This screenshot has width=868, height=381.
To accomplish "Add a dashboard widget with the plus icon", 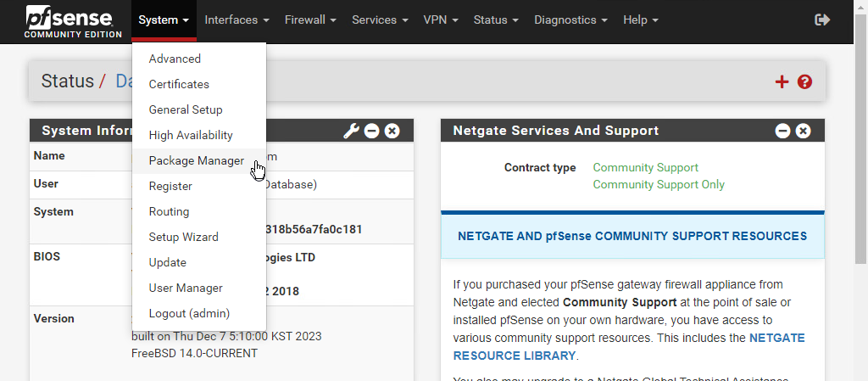I will [782, 82].
